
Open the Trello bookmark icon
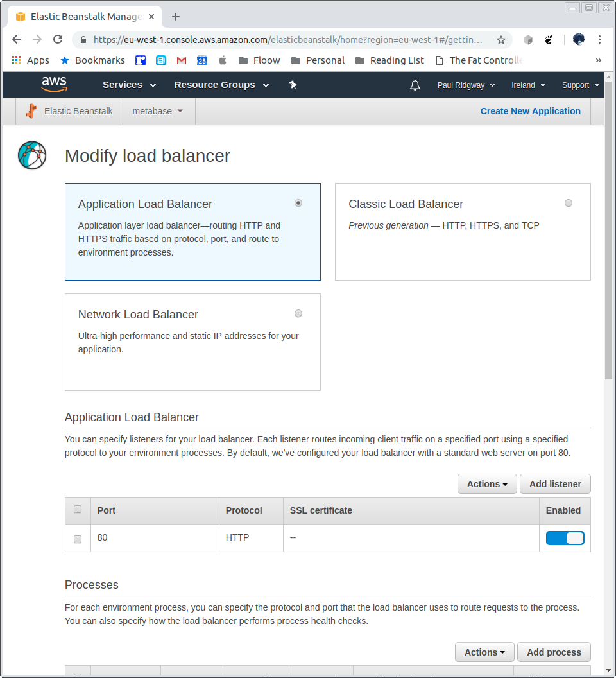coord(141,60)
